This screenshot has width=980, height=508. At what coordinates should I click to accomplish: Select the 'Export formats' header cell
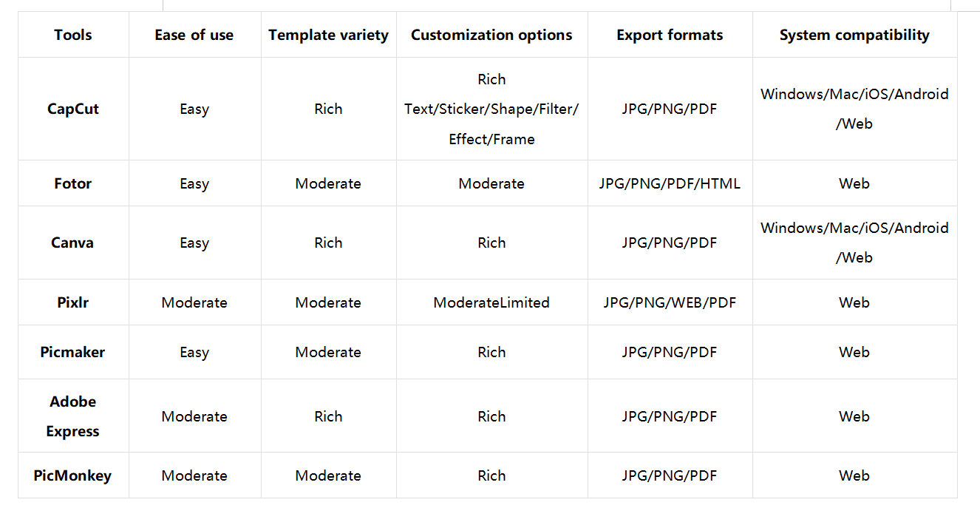(670, 35)
